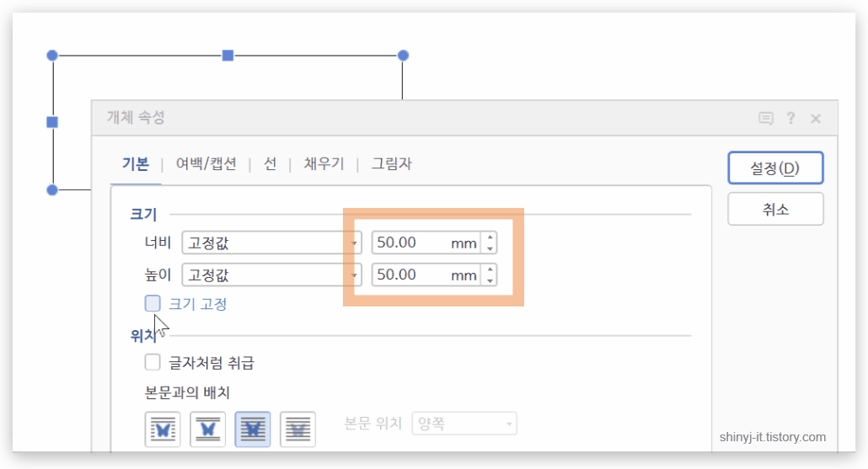Click the top-left round corner handle
The width and height of the screenshot is (868, 469).
point(52,56)
